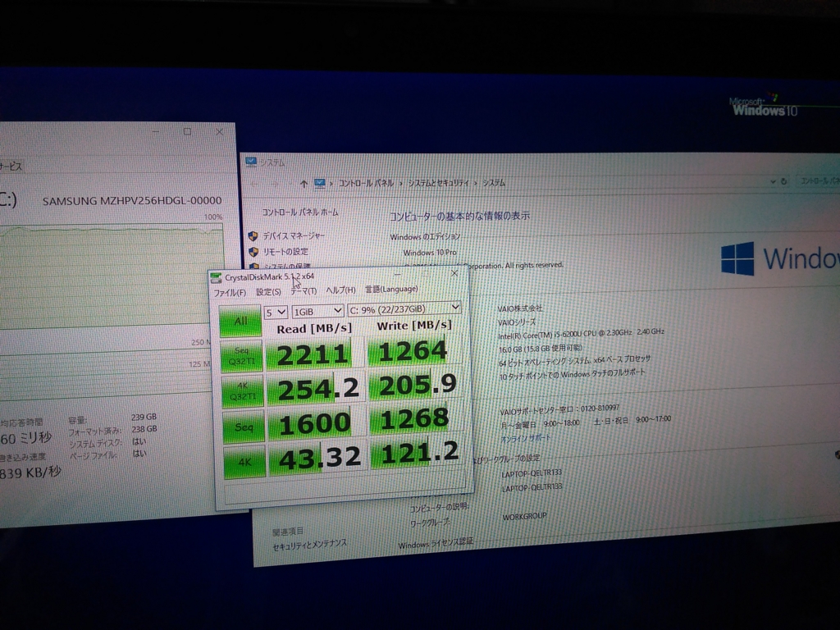Click SAMSUNG MZHPV256HDGL-00000 disk name

[132, 201]
